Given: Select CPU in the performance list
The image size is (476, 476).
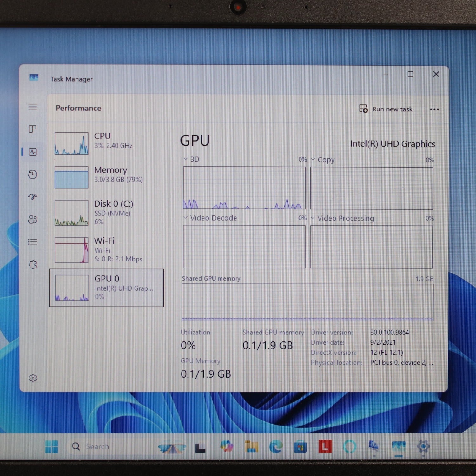Looking at the screenshot, I should [106, 143].
